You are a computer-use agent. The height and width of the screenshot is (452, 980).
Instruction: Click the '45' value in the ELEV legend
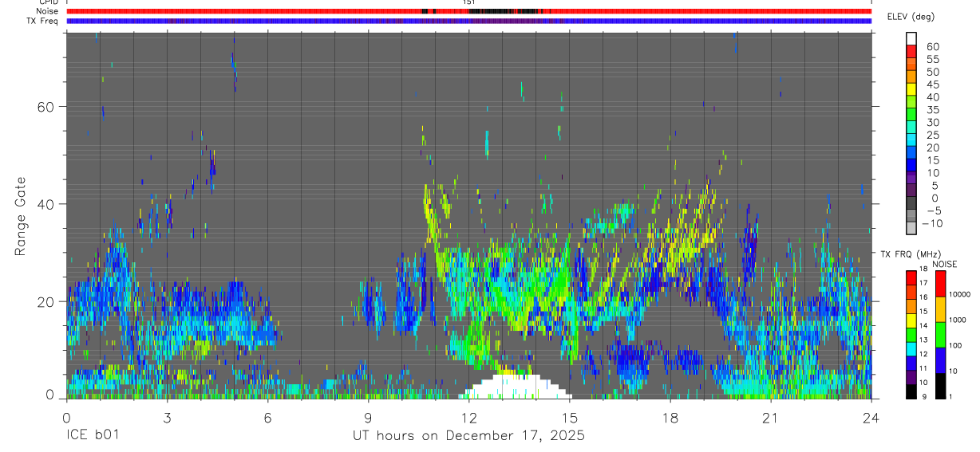pyautogui.click(x=933, y=85)
